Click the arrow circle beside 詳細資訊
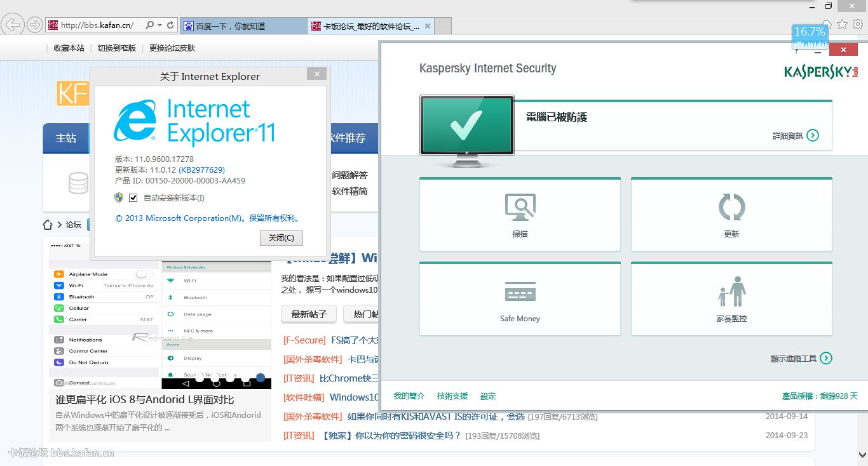 [x=813, y=135]
